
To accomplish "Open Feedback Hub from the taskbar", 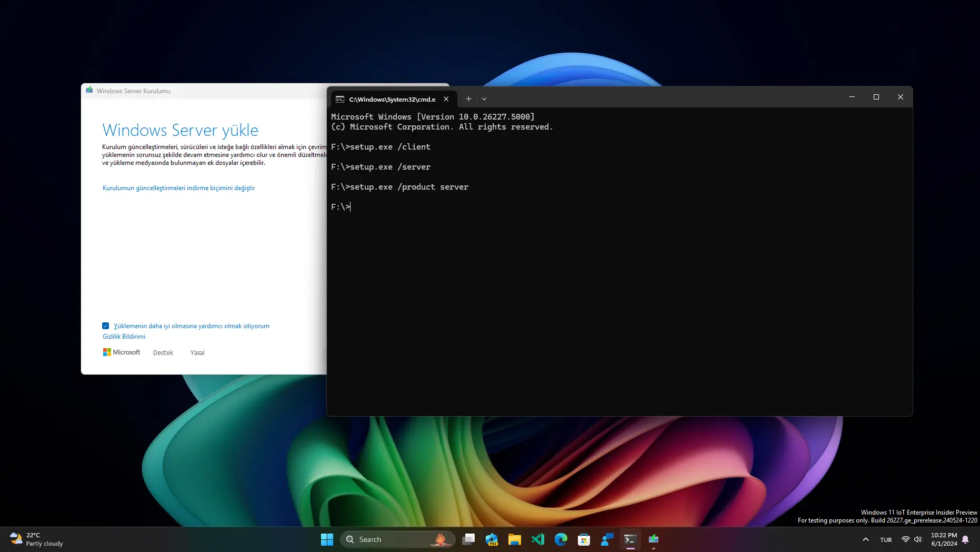I will pos(607,539).
